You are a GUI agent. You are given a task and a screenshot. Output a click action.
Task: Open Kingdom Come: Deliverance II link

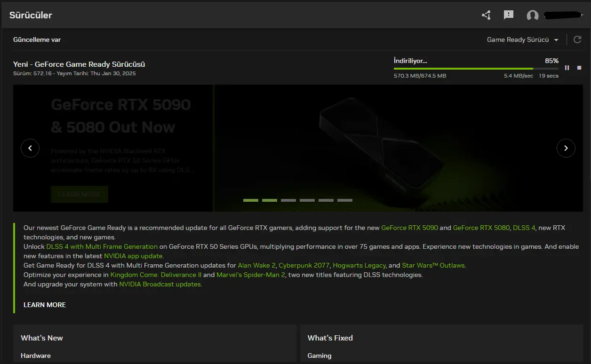coord(156,275)
